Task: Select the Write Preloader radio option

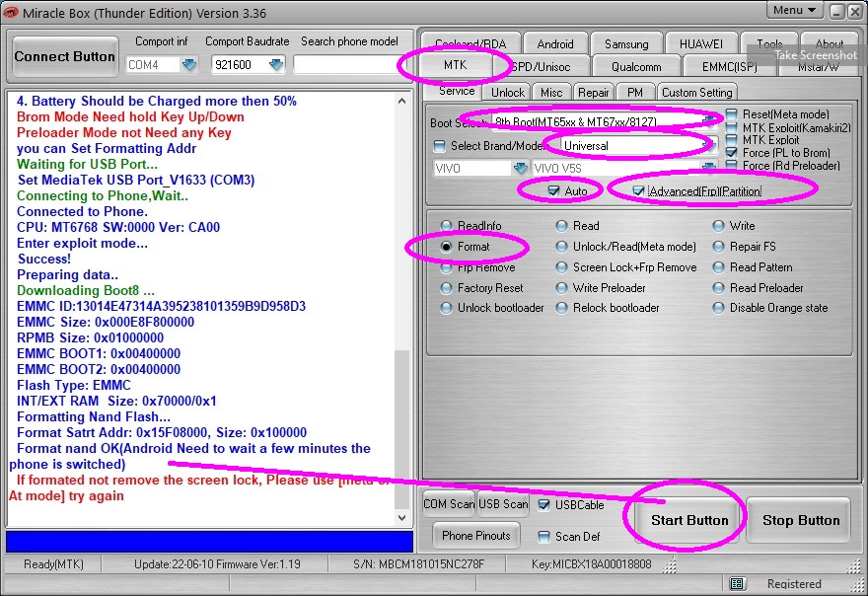Action: 561,288
